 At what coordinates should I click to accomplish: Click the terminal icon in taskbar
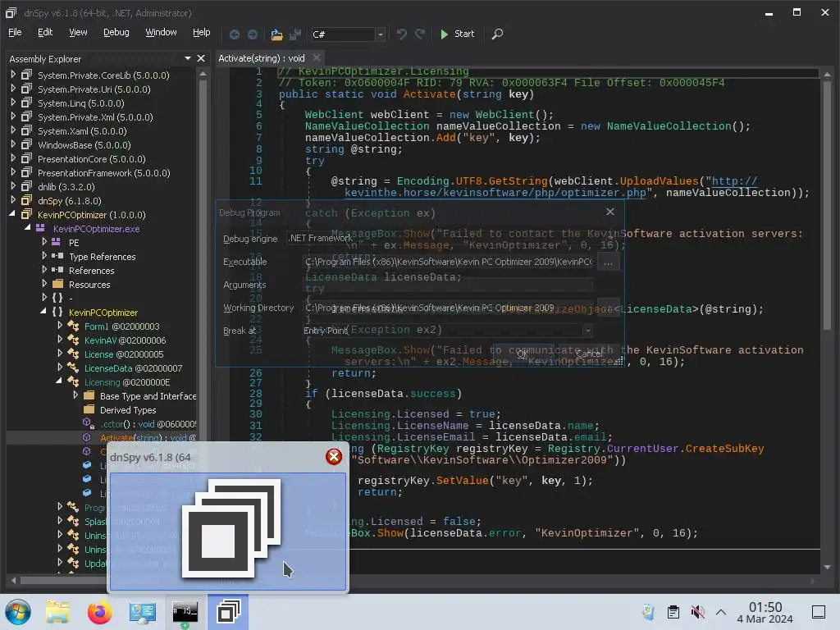[x=185, y=612]
